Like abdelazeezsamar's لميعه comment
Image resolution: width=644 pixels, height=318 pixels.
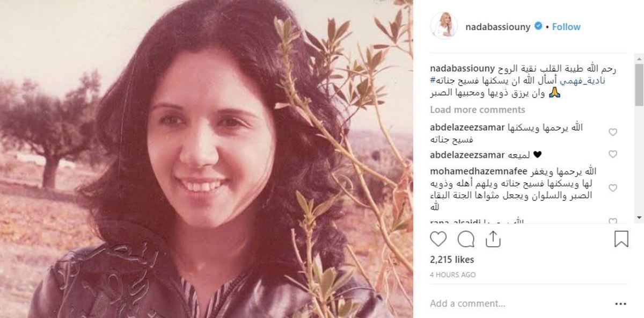click(x=613, y=154)
